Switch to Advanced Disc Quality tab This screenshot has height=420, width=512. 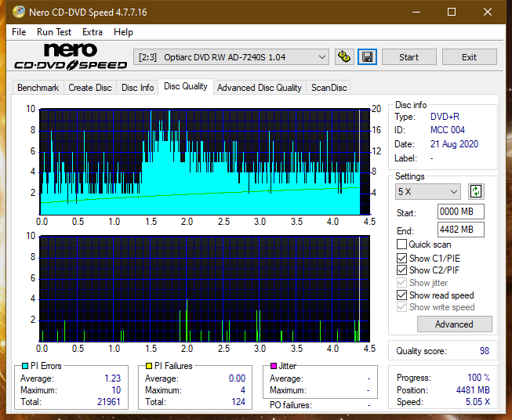click(x=260, y=88)
